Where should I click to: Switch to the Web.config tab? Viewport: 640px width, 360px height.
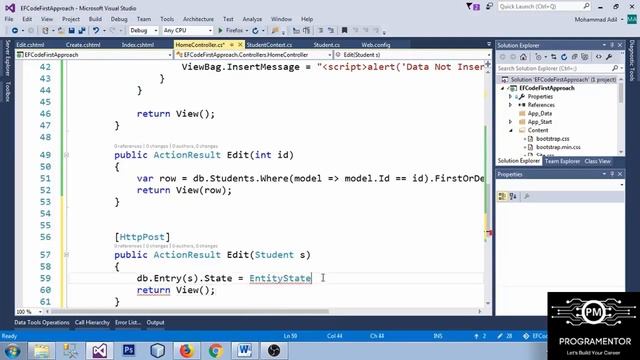point(376,45)
